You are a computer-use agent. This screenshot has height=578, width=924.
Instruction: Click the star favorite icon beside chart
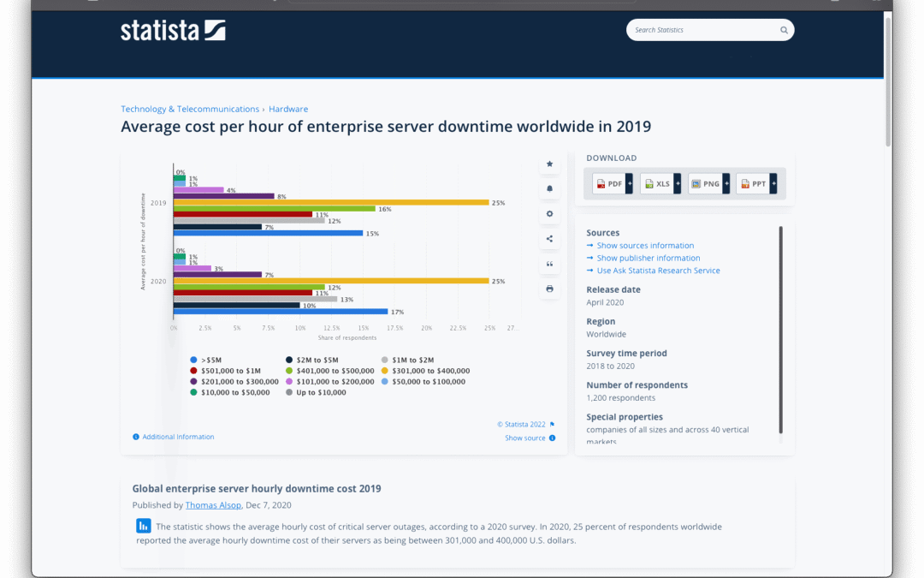coord(549,164)
